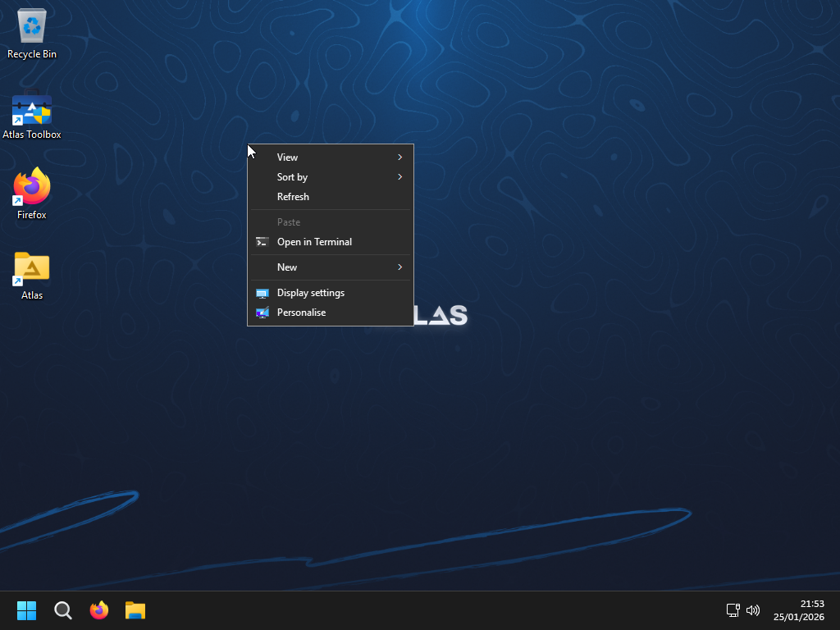840x630 pixels.
Task: Open Personalise from the context menu
Action: point(330,313)
